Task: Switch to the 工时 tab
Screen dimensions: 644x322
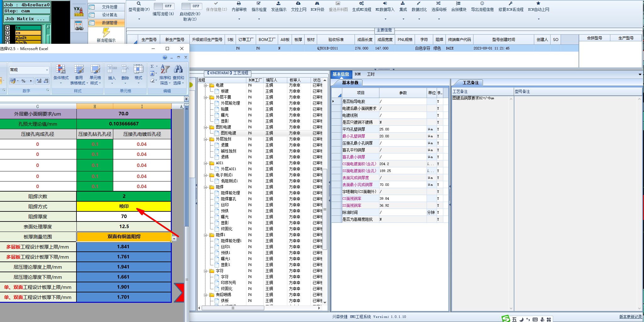Action: pos(371,74)
